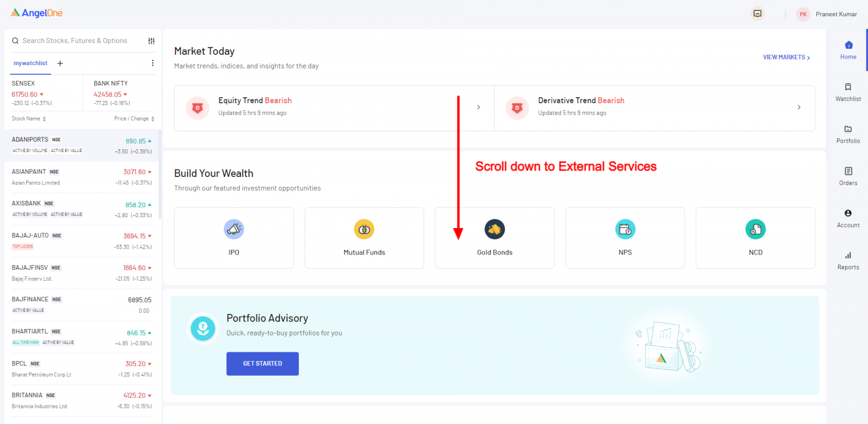
Task: Click the GET STARTED button
Action: [x=263, y=364]
